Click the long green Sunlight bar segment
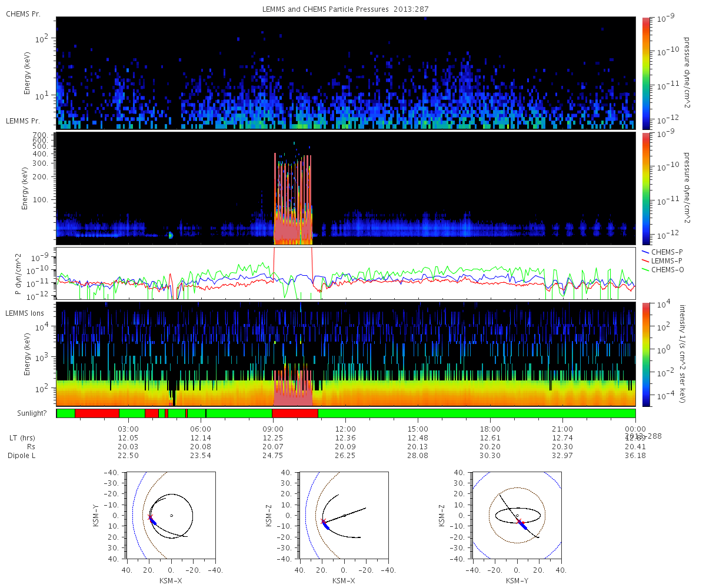 coord(477,413)
